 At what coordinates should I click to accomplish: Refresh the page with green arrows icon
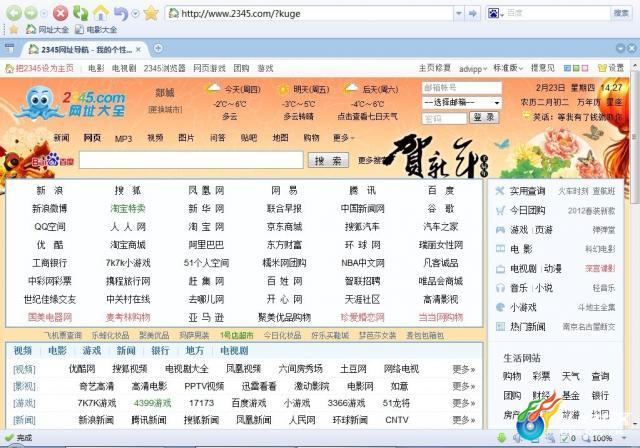tap(80, 13)
